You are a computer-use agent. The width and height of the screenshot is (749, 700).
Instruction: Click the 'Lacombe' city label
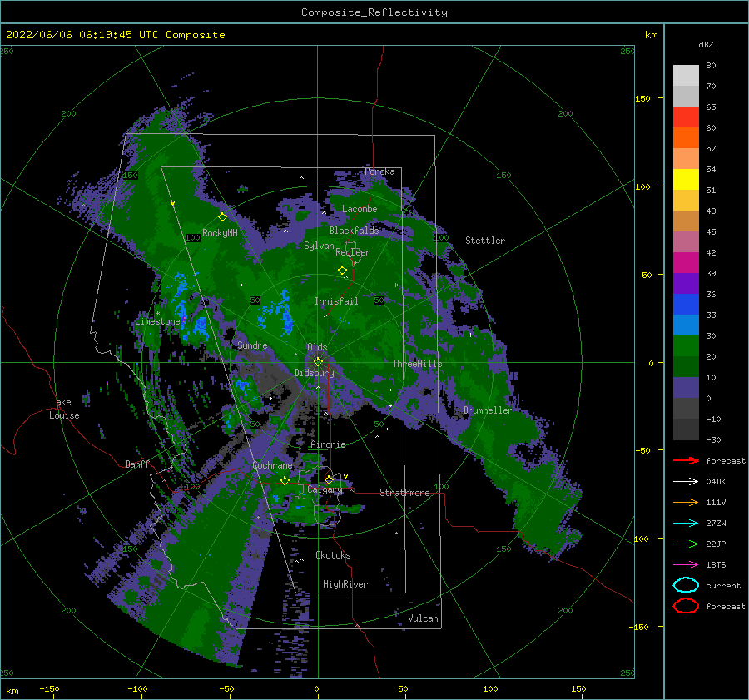pyautogui.click(x=360, y=209)
